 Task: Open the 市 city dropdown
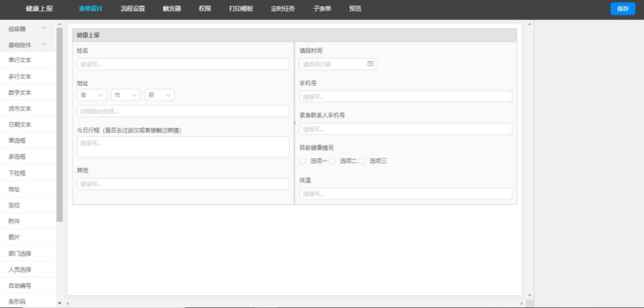point(126,95)
